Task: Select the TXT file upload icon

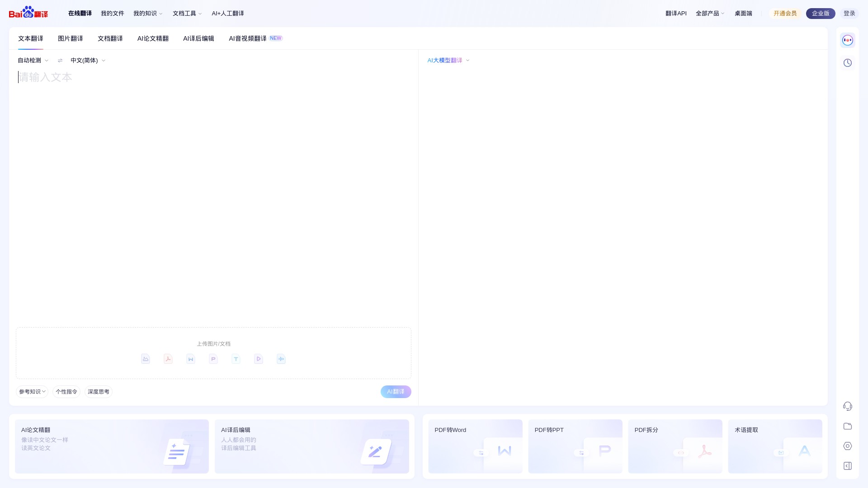Action: [236, 359]
